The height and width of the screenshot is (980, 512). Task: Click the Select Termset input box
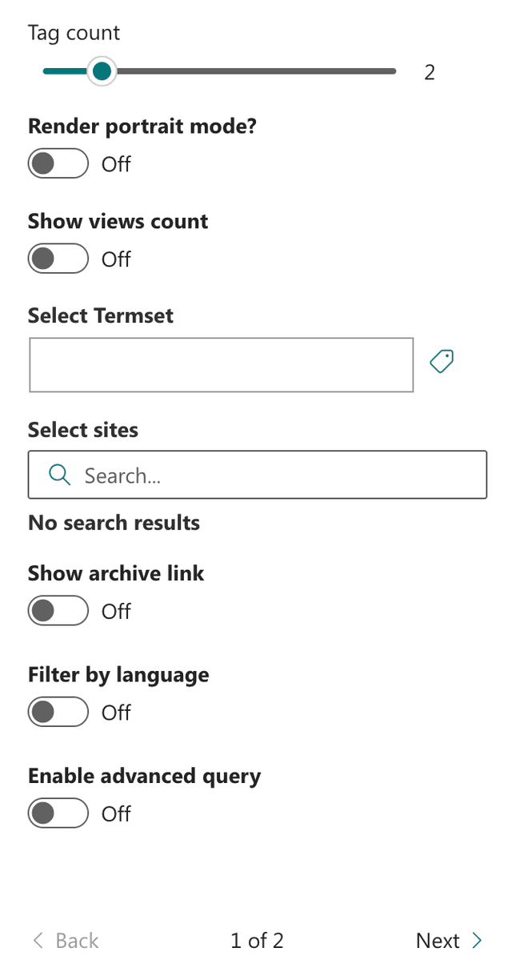coord(222,364)
